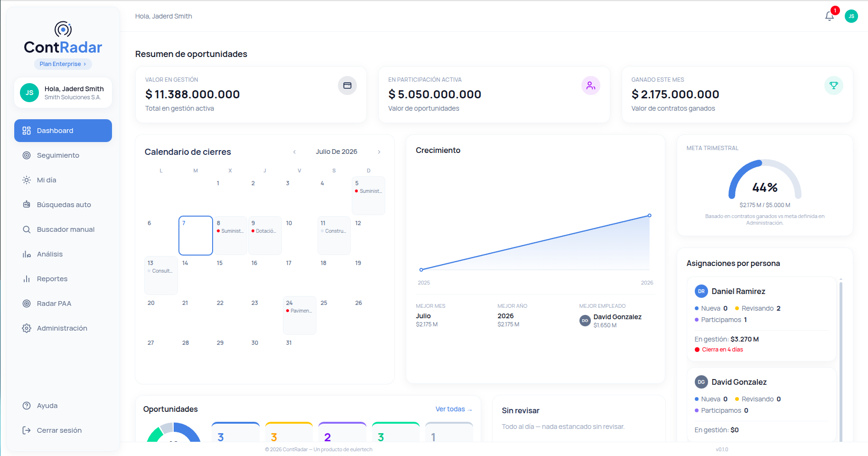Click the Ver todas link
This screenshot has height=456, width=868.
454,409
